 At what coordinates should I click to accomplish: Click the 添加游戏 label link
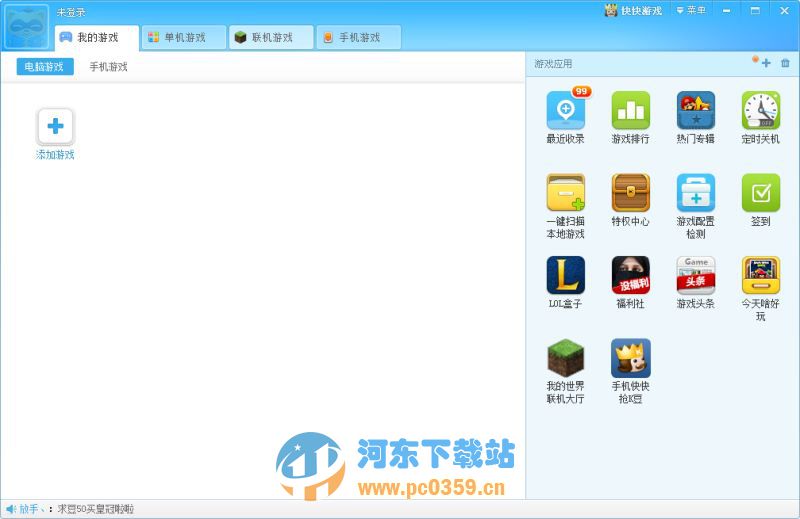tap(55, 155)
